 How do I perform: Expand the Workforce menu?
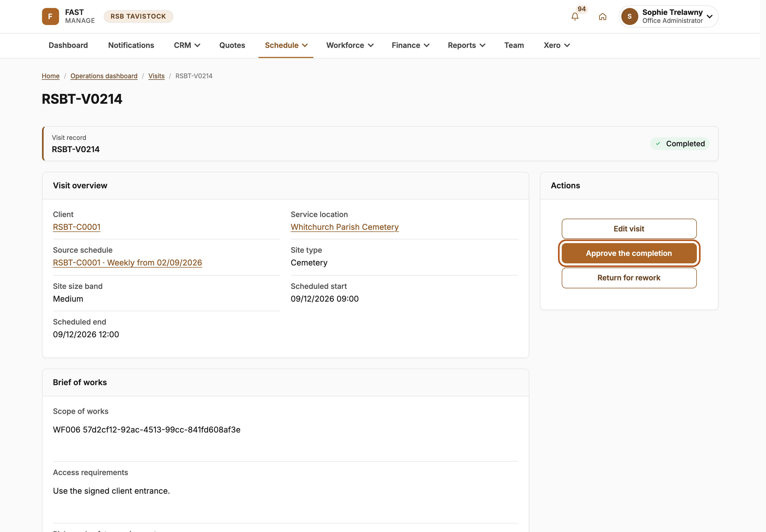[x=350, y=45]
